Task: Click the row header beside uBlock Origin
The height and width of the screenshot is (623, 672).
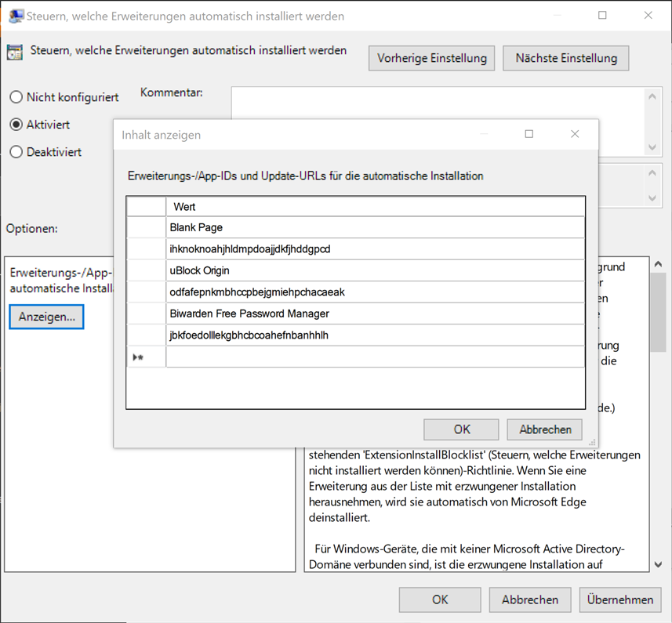Action: coord(146,270)
